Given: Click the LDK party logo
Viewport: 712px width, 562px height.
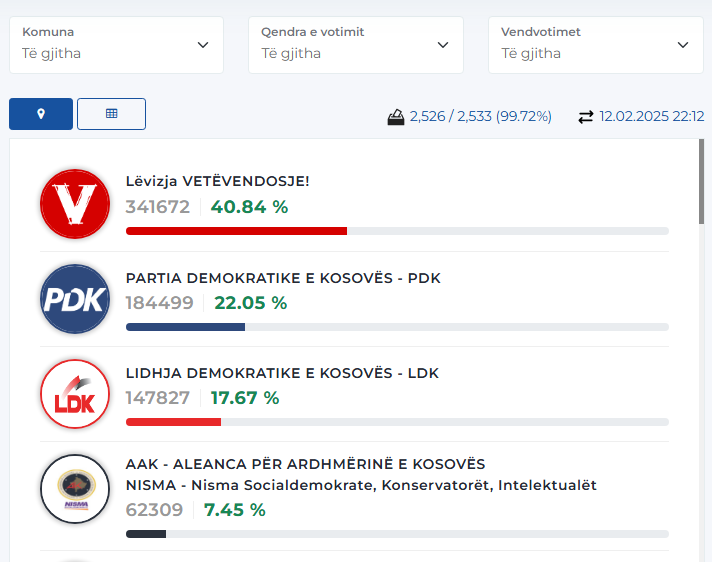Looking at the screenshot, I should click(x=75, y=394).
